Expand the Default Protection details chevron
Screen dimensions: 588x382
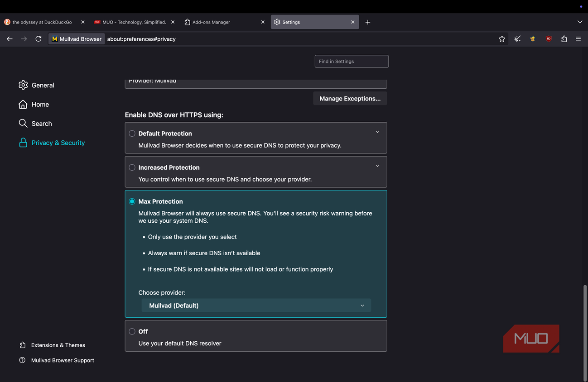377,132
